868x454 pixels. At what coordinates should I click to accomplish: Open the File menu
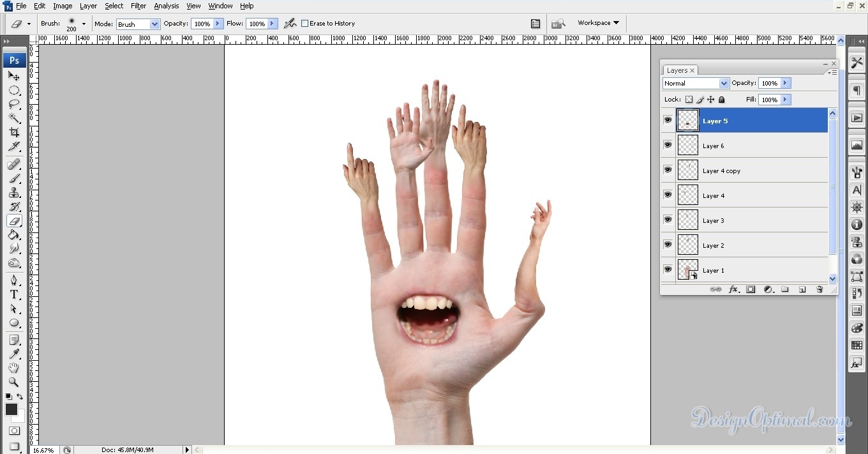click(21, 6)
